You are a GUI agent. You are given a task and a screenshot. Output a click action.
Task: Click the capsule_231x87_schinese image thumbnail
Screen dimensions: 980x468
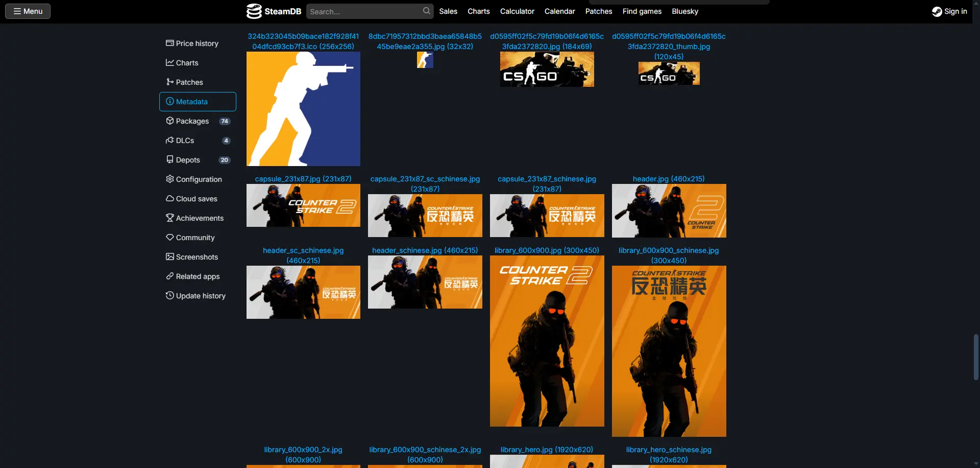[547, 216]
